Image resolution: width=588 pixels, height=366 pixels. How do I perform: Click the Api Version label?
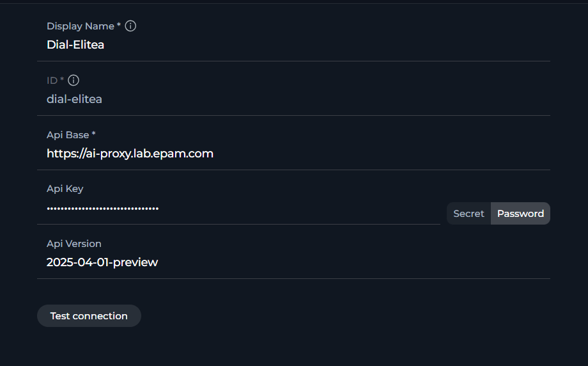click(74, 244)
